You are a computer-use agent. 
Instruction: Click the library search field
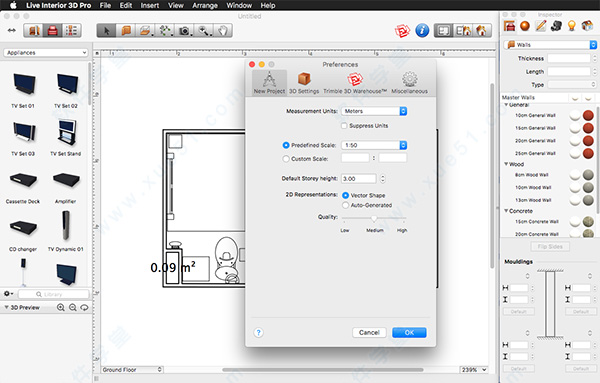53,294
